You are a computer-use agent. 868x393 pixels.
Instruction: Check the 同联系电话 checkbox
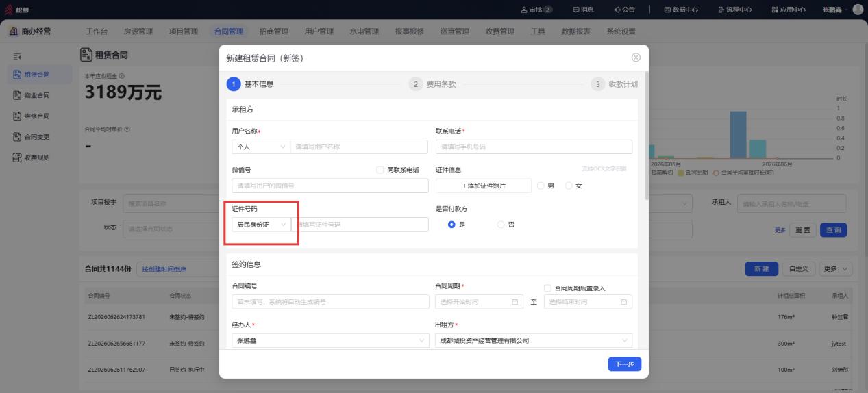click(x=380, y=170)
